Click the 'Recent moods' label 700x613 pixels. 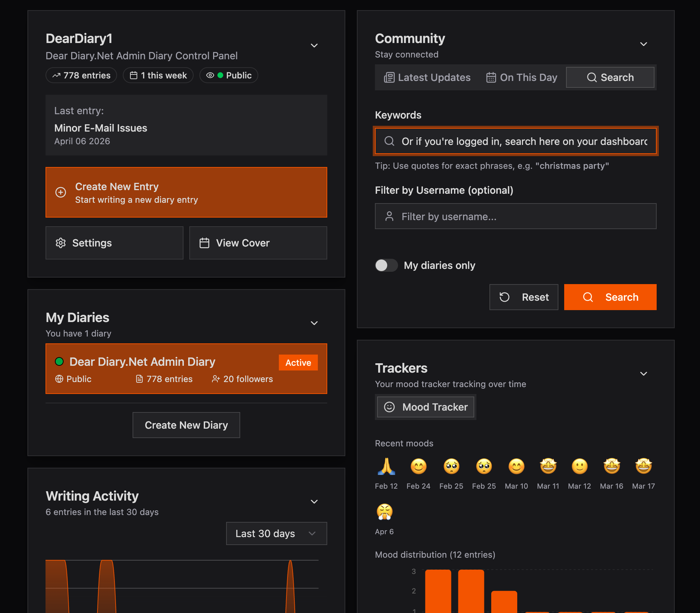[x=404, y=443]
